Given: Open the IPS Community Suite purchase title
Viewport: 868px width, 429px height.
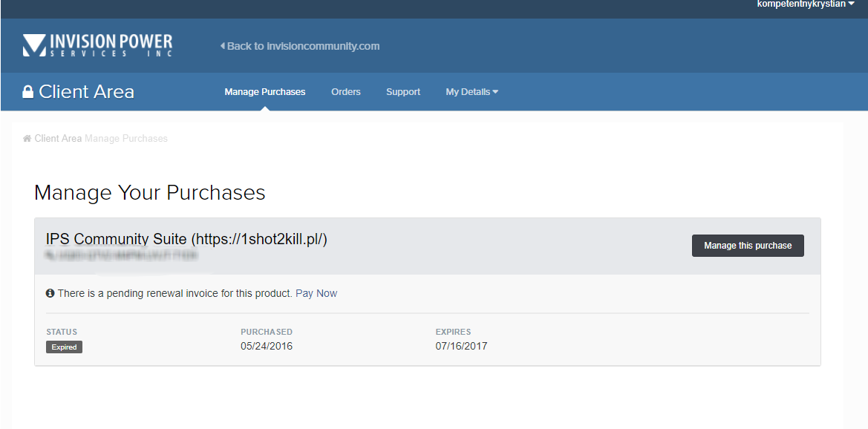Looking at the screenshot, I should pyautogui.click(x=186, y=239).
